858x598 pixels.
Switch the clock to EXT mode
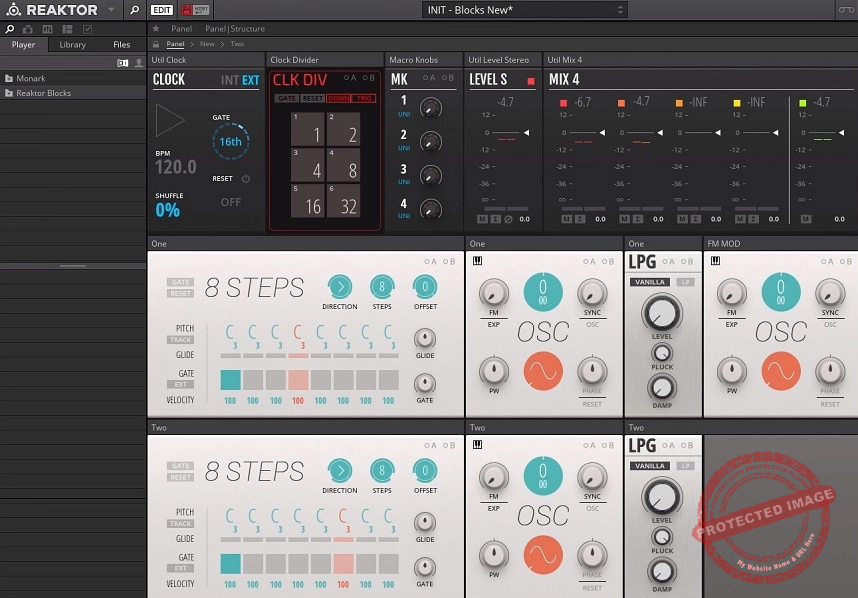coord(251,80)
